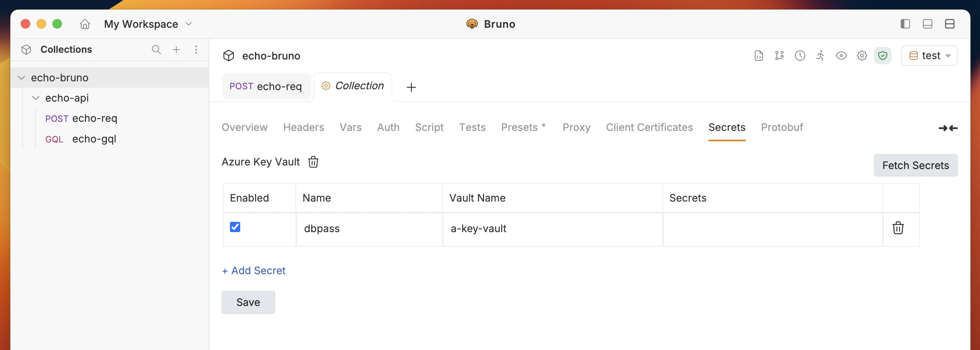This screenshot has width=980, height=350.
Task: Switch to the Overview tab
Action: click(x=245, y=127)
